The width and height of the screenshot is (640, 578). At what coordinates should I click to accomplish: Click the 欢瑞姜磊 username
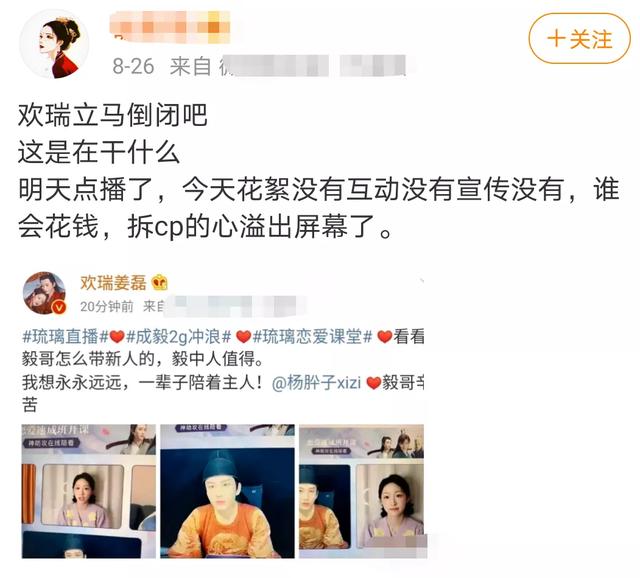click(113, 282)
